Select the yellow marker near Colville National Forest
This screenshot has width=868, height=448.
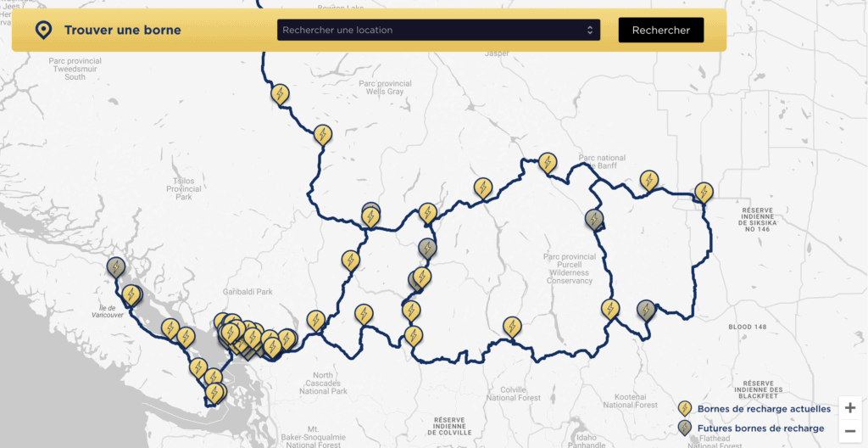512,326
